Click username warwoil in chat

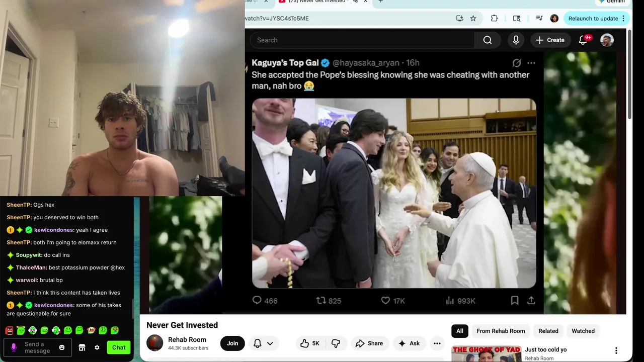point(27,280)
